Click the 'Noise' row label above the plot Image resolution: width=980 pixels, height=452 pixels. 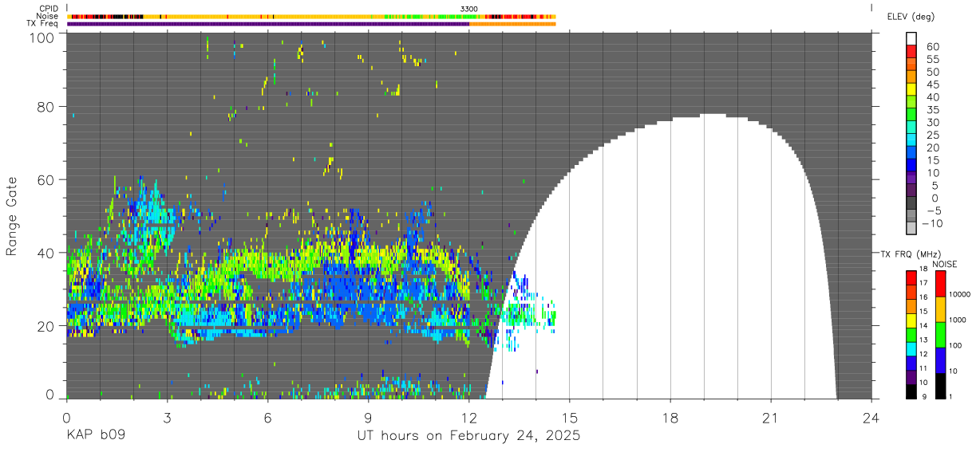click(49, 16)
